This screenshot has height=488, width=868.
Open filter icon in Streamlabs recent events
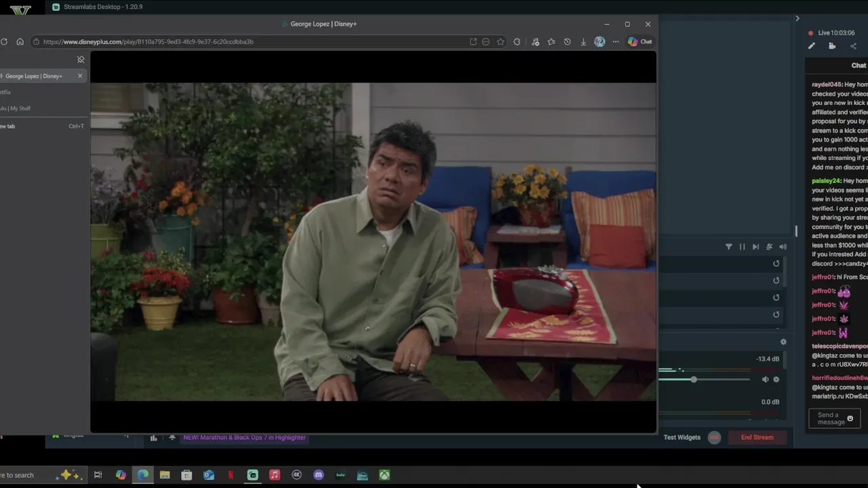(729, 247)
